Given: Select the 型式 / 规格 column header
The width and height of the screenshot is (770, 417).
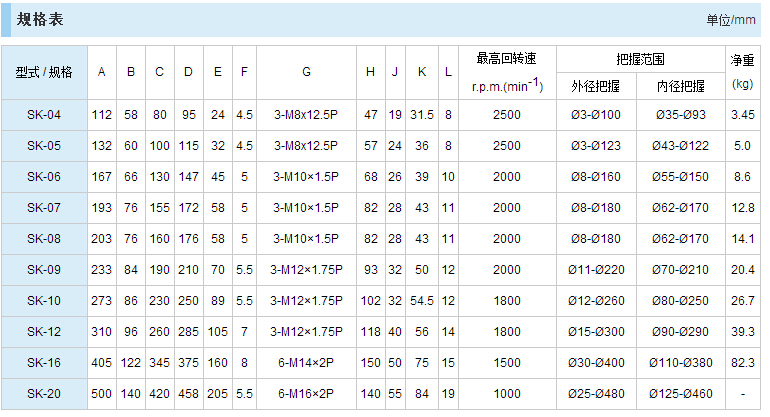Looking at the screenshot, I should 45,72.
